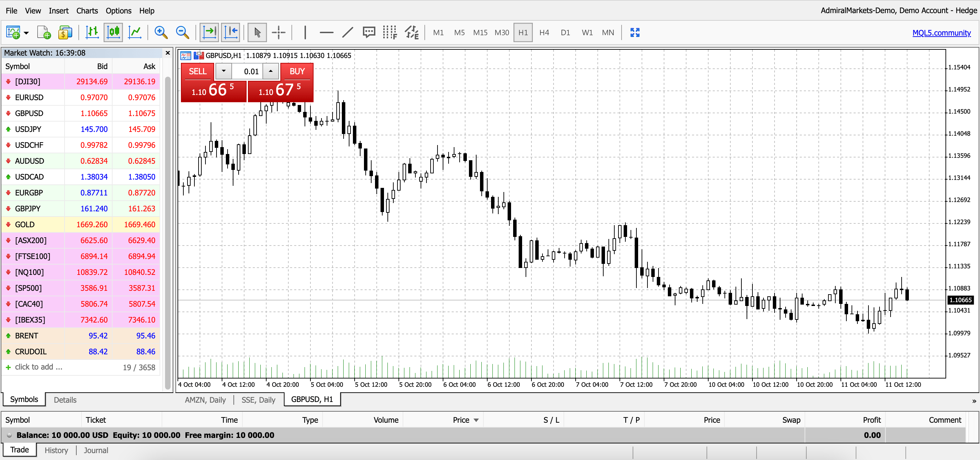Screen dimensions: 980x460
Task: Switch to M30 timeframe
Action: coord(501,33)
